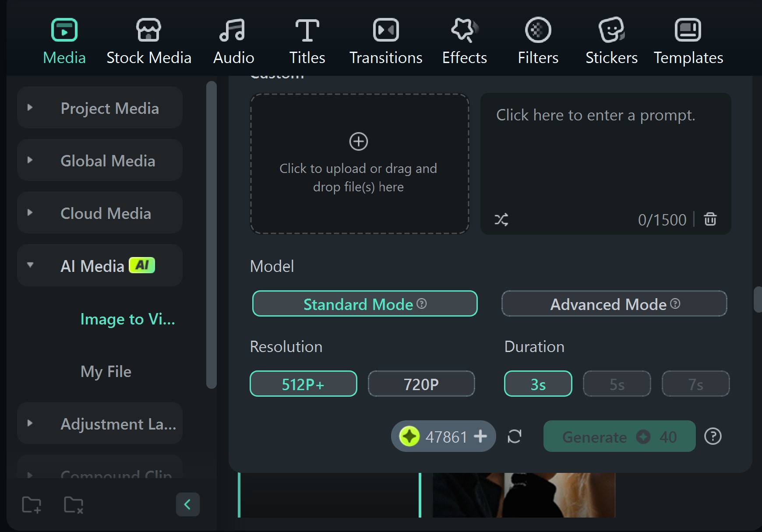The image size is (762, 532).
Task: Select Advanced Mode model
Action: pos(614,304)
